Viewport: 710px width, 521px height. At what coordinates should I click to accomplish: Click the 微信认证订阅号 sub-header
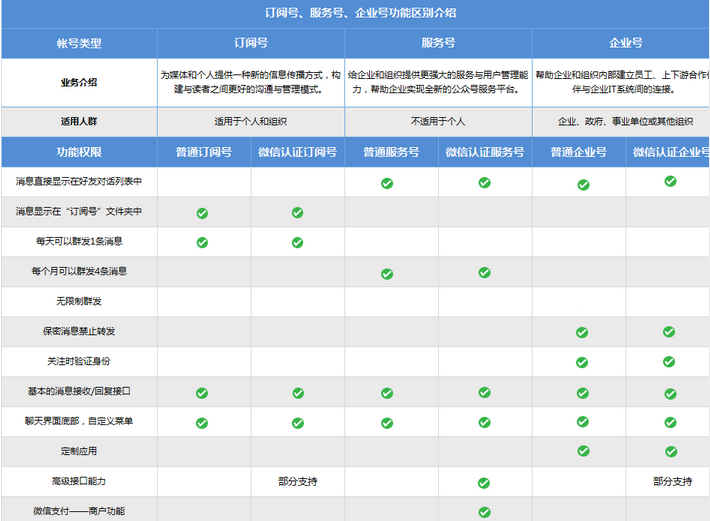pos(297,152)
